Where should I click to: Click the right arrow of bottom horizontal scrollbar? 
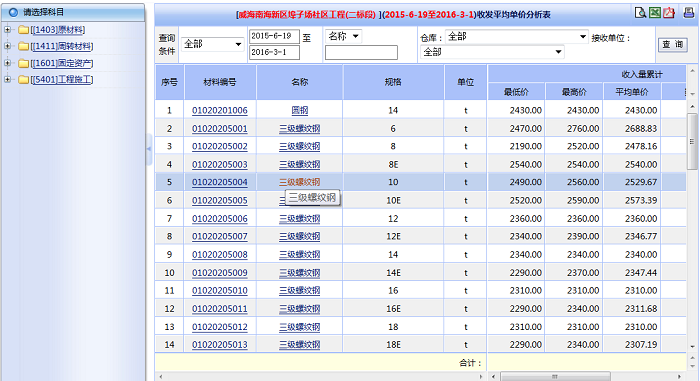coord(679,377)
